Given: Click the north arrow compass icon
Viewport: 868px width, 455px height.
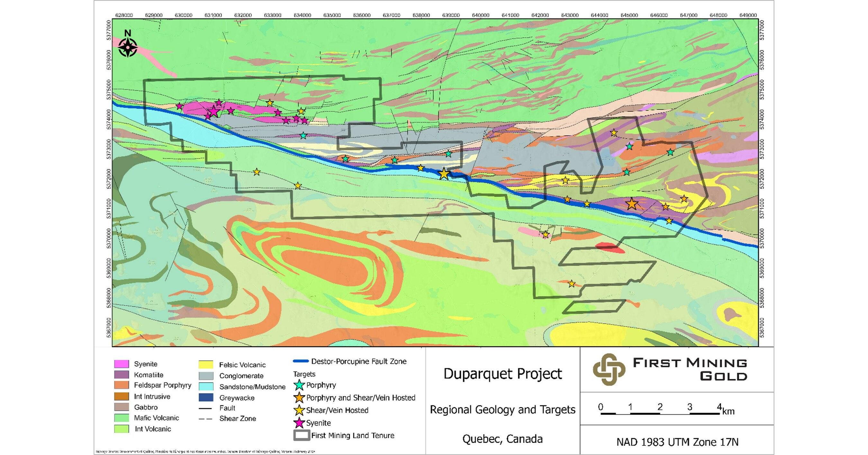Looking at the screenshot, I should 127,47.
